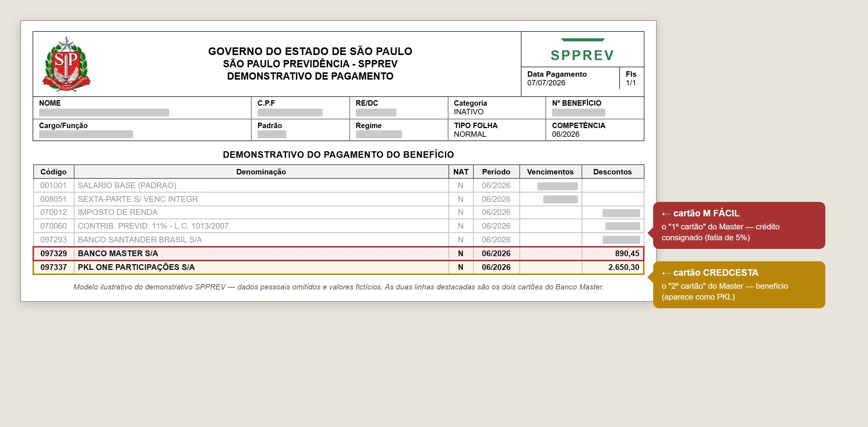Click the Período cell of BANCO MASTER row
Screen dimensions: 868x427
click(496, 254)
